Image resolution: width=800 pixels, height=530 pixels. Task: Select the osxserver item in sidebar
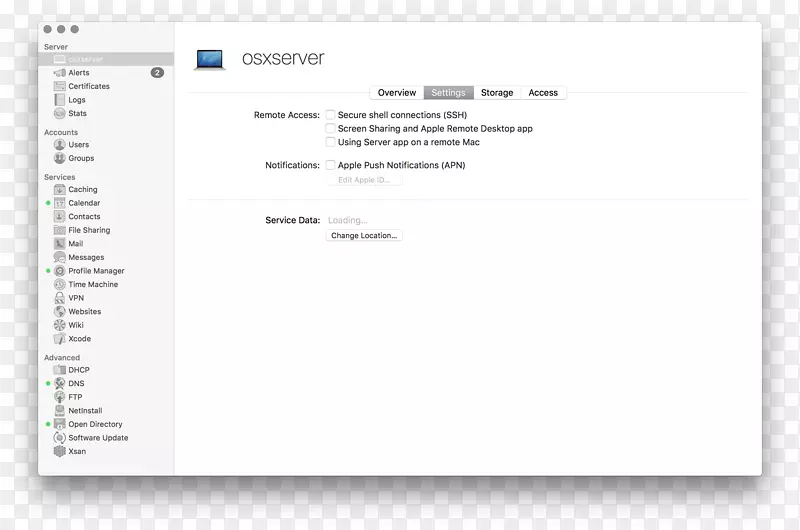tap(106, 59)
